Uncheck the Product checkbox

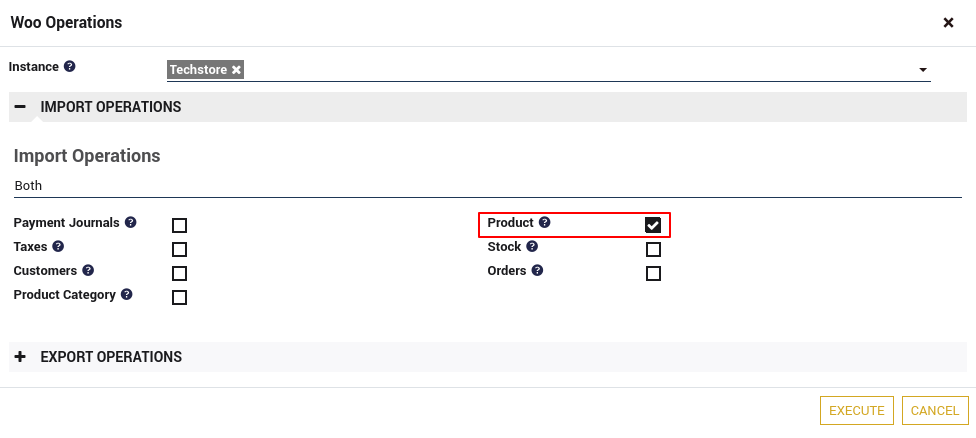pos(653,225)
